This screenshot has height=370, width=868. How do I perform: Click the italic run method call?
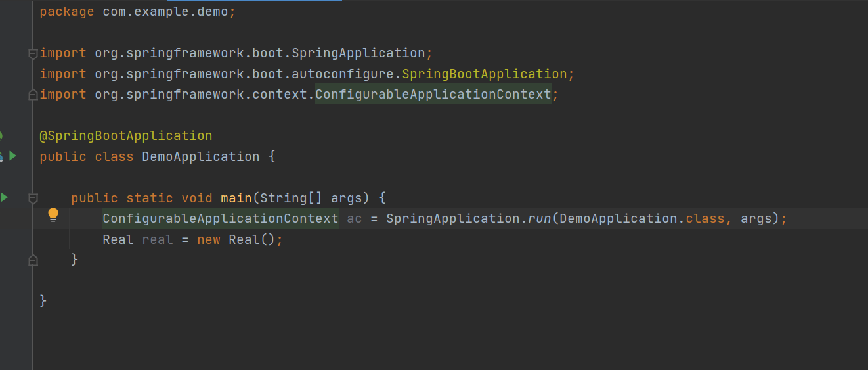coord(540,218)
